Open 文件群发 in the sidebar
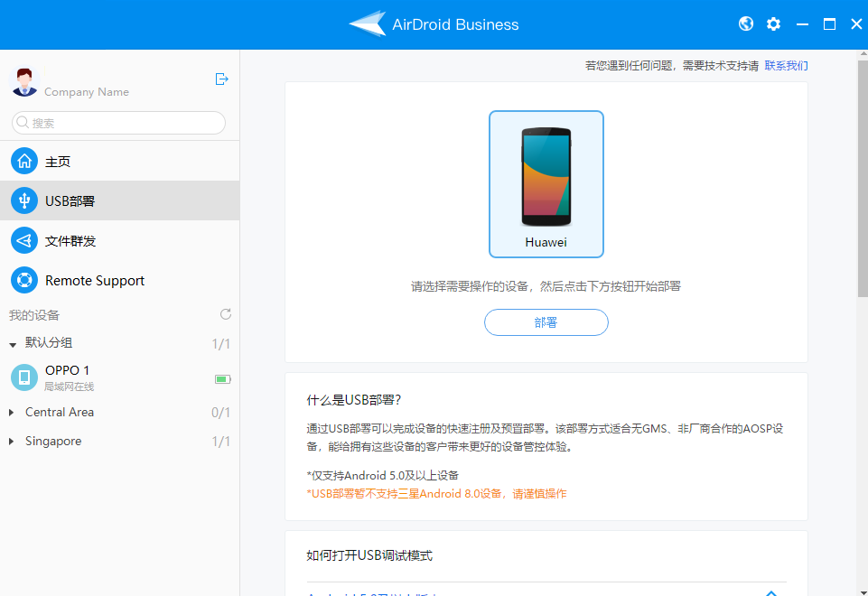Screen dimensions: 868x596 click(x=119, y=240)
